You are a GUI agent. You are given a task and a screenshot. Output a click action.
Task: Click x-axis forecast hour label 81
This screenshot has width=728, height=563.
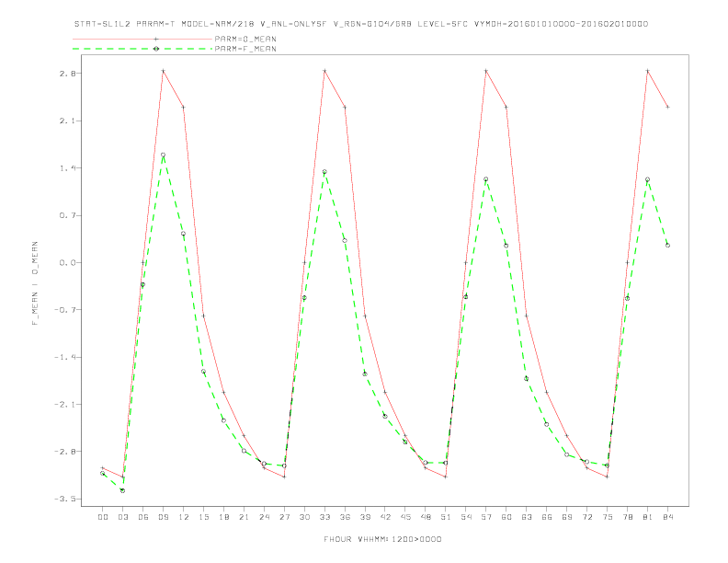click(648, 517)
